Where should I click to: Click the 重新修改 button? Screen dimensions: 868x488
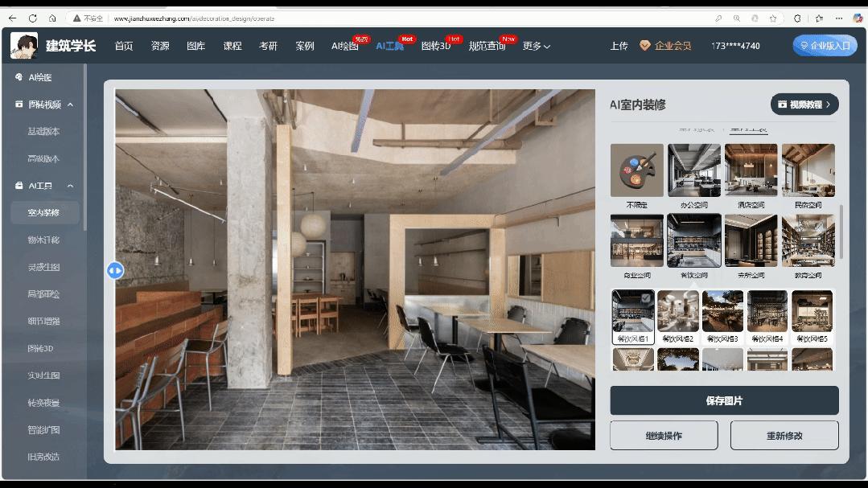point(784,436)
